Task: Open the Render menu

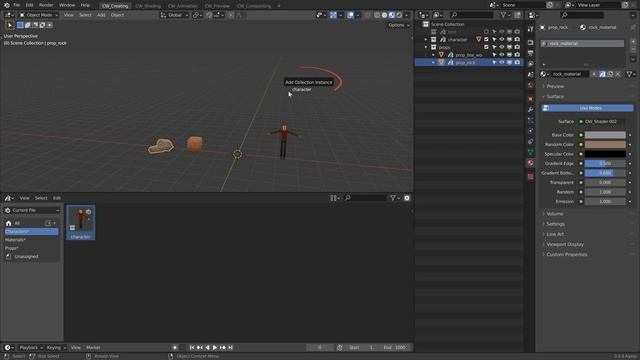Action: [x=46, y=5]
